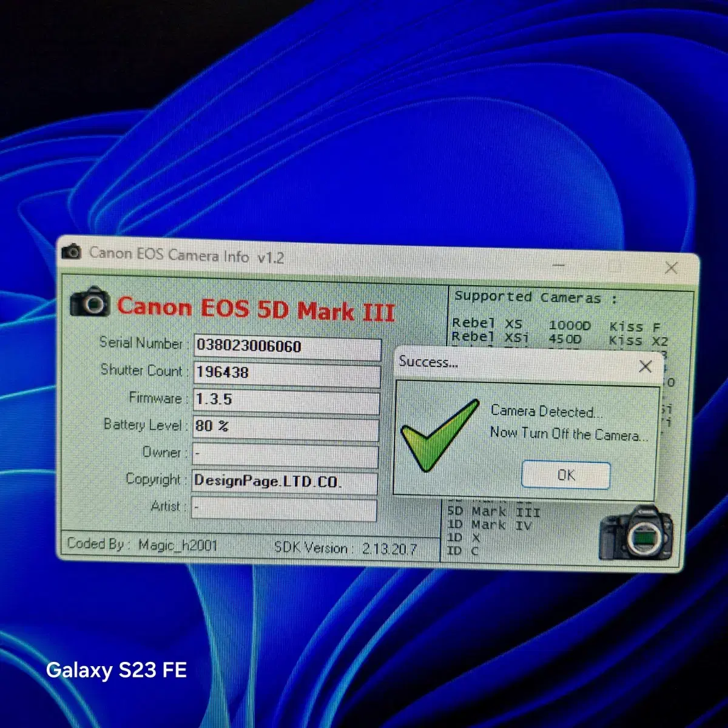Click the title bar camera app icon

tap(72, 251)
